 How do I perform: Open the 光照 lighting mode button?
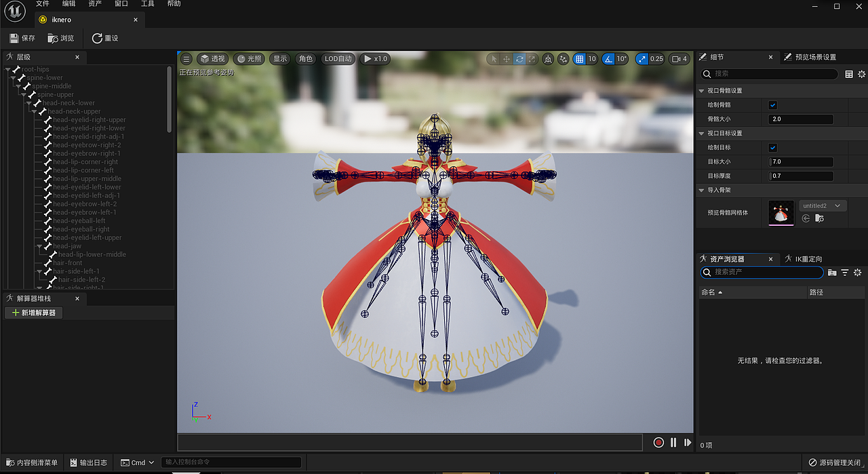(249, 59)
